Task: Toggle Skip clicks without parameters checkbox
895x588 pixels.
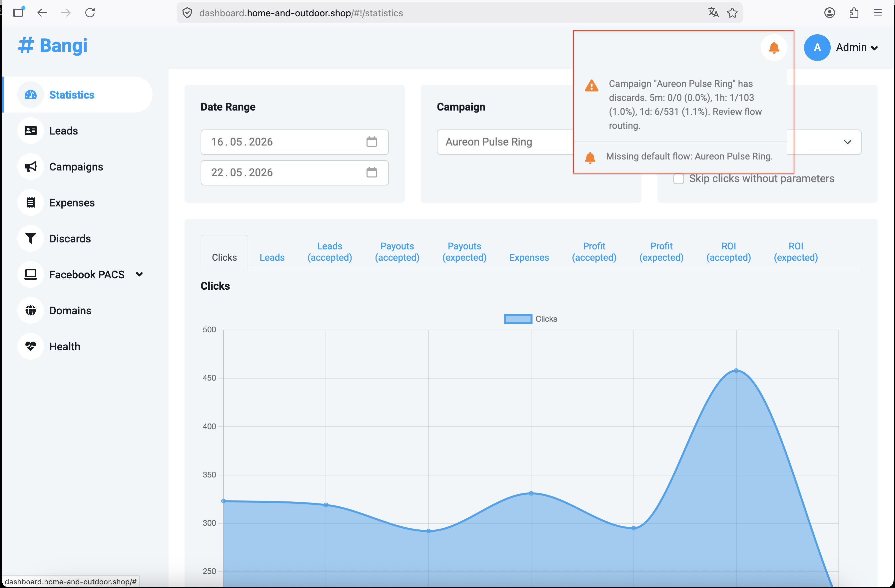Action: click(679, 179)
